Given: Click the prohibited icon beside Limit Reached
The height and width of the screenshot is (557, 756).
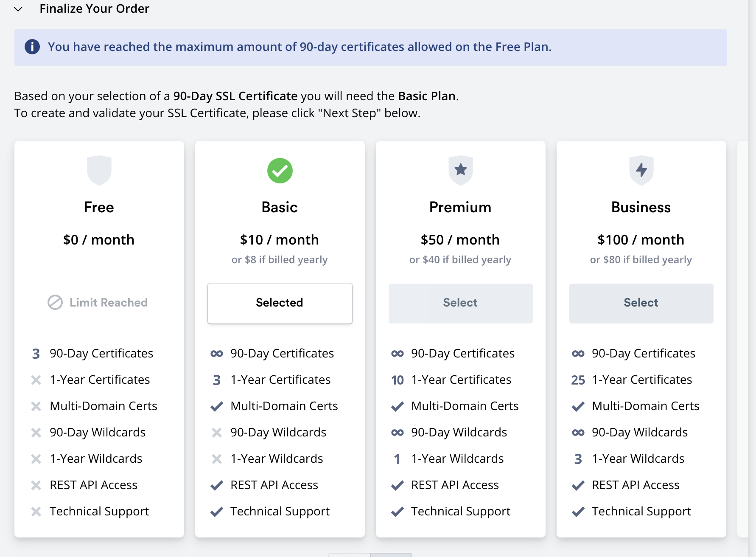Looking at the screenshot, I should 55,302.
